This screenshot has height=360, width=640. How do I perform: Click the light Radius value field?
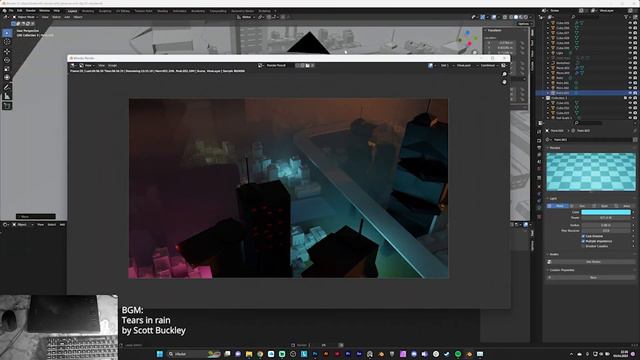point(606,225)
